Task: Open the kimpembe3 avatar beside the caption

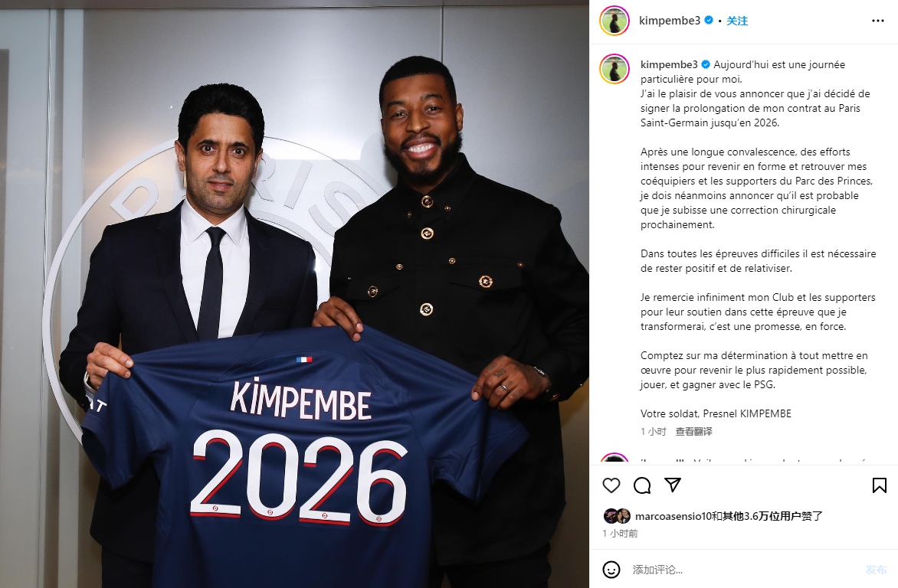Action: pyautogui.click(x=615, y=69)
